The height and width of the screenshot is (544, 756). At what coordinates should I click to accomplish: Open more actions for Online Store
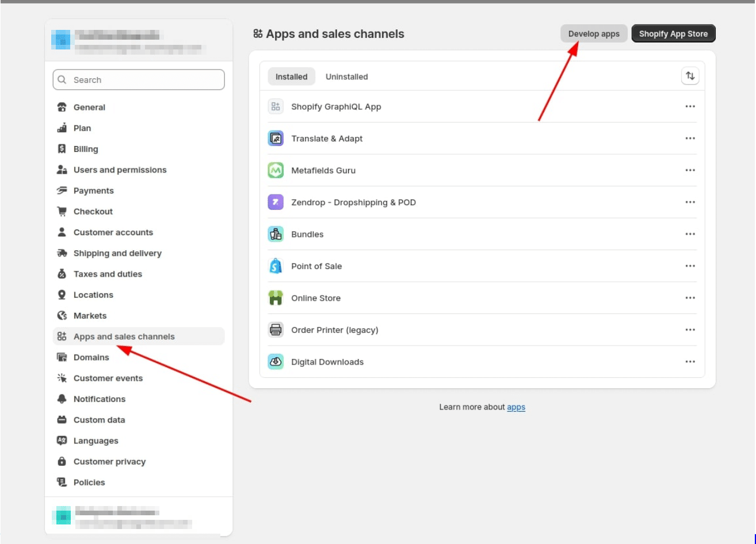click(x=690, y=298)
